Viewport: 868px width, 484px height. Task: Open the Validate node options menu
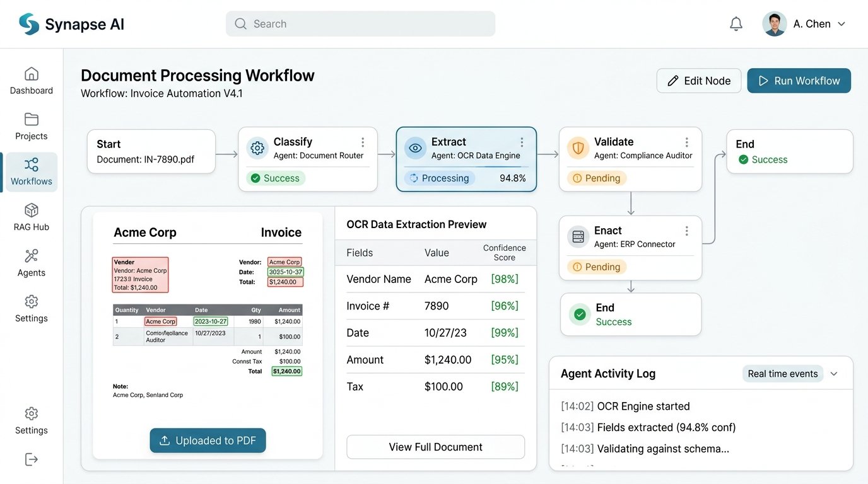click(x=687, y=142)
